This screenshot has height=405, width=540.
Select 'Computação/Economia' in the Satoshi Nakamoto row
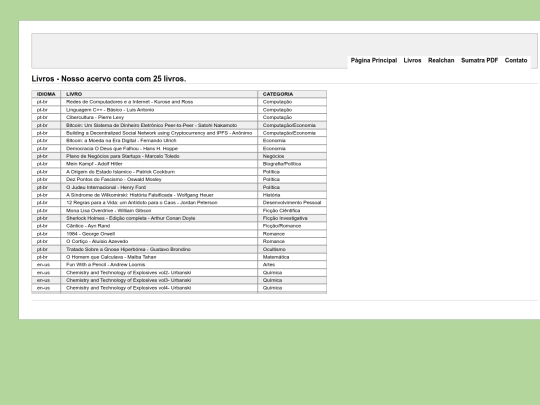tap(289, 125)
